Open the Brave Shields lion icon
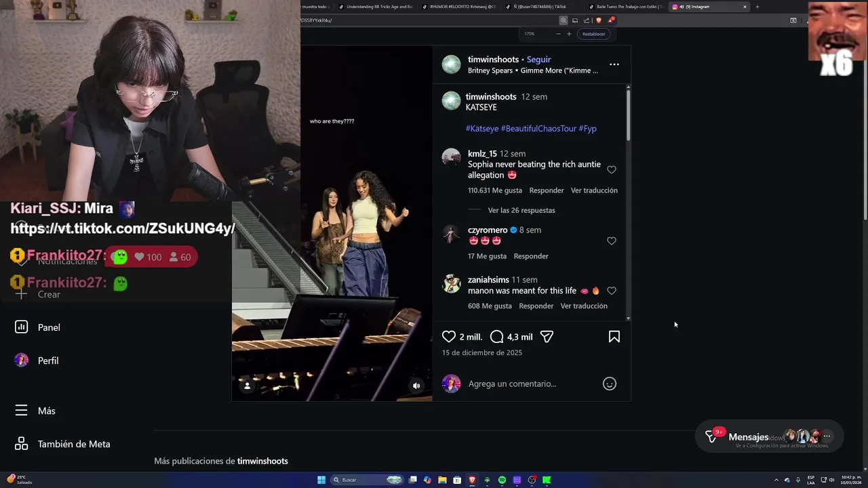The width and height of the screenshot is (868, 488). (599, 20)
